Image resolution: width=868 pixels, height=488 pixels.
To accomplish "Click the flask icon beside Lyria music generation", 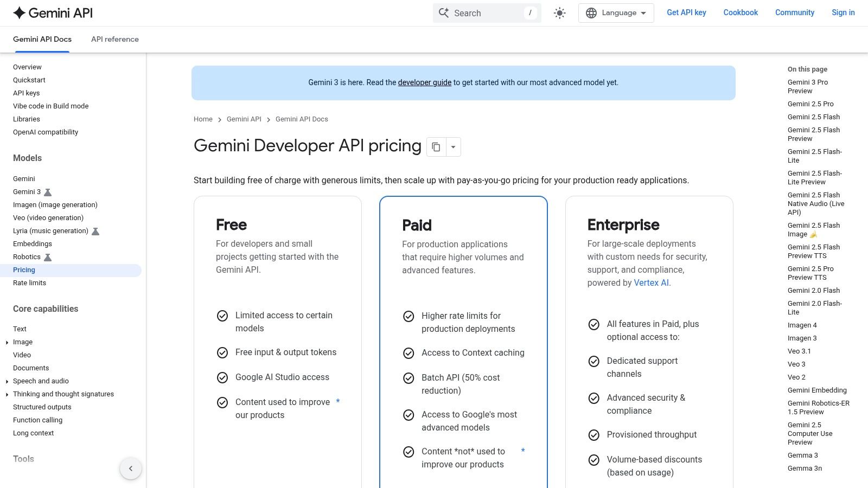I will (95, 232).
